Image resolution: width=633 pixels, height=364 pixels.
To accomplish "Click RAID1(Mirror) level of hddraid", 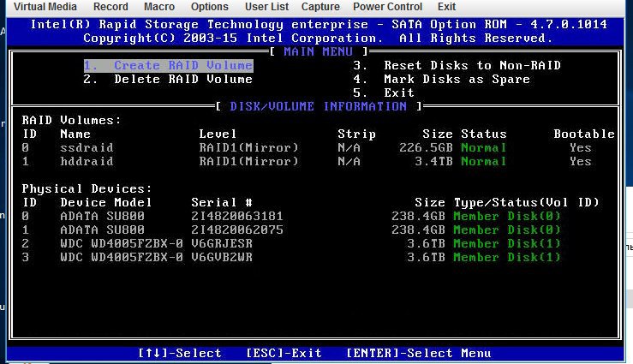I will click(x=248, y=161).
